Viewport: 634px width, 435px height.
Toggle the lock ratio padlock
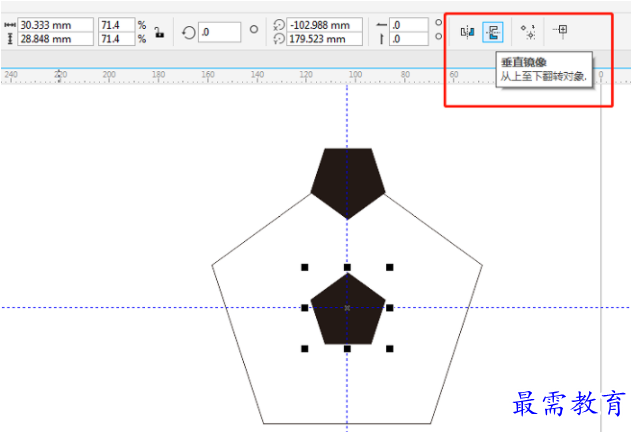[160, 32]
